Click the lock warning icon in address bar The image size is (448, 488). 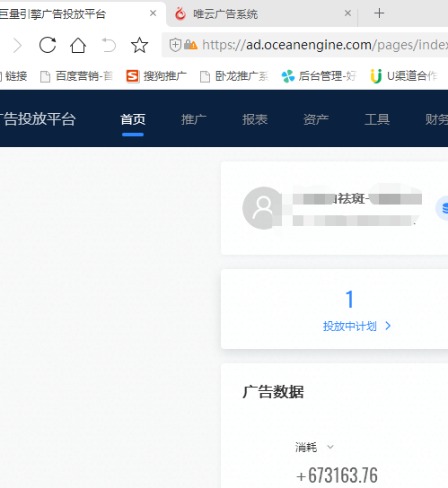[190, 45]
